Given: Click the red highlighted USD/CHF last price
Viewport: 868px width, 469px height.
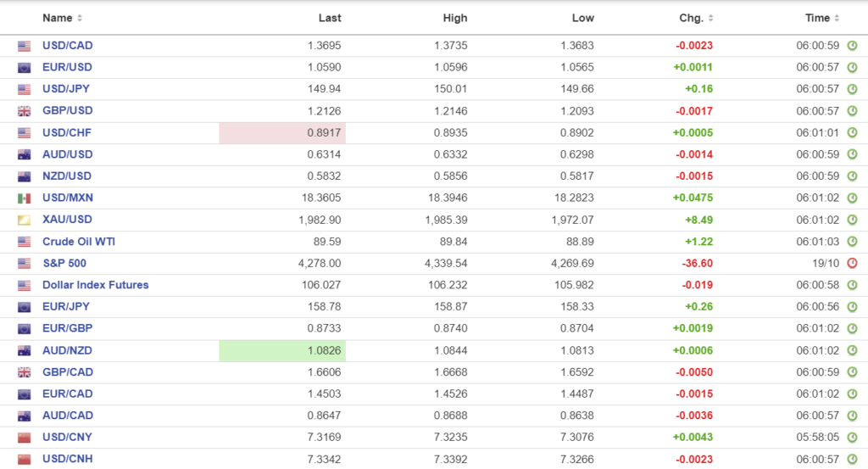Looking at the screenshot, I should [x=282, y=133].
